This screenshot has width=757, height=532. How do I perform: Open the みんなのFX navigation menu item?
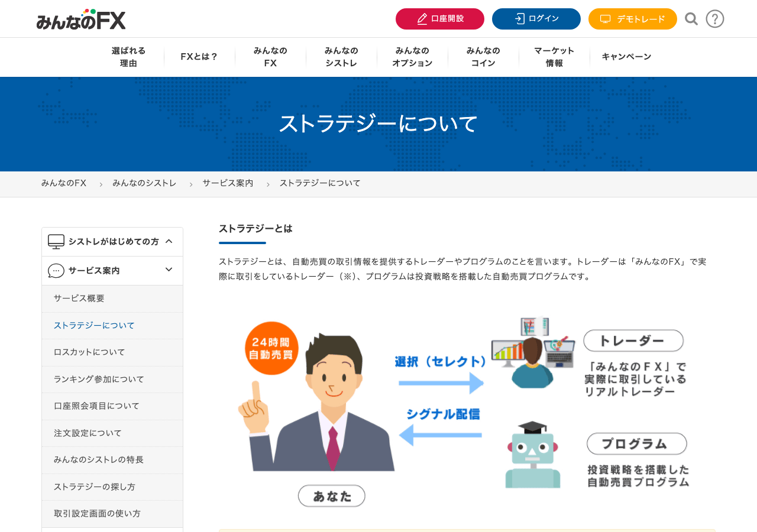[x=270, y=57]
